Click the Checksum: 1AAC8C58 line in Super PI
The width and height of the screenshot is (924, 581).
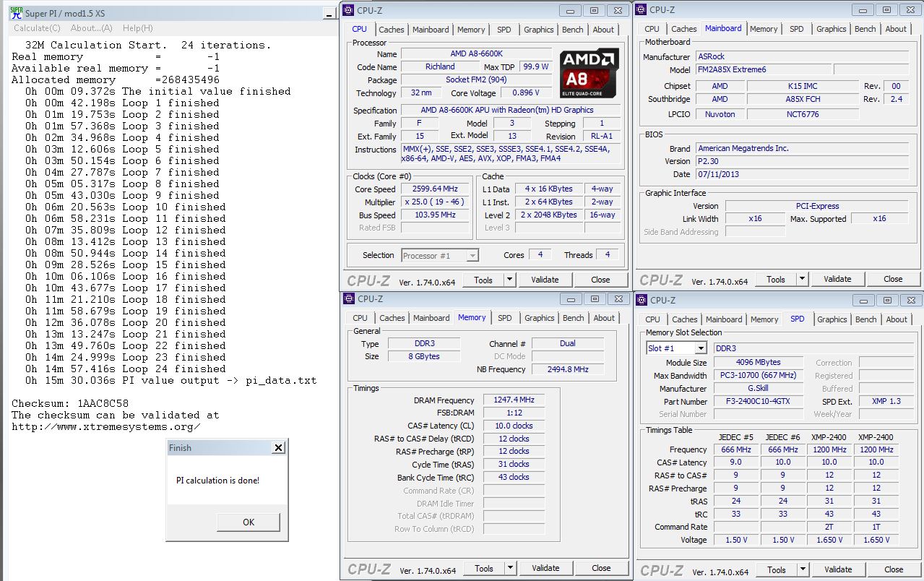coord(70,403)
